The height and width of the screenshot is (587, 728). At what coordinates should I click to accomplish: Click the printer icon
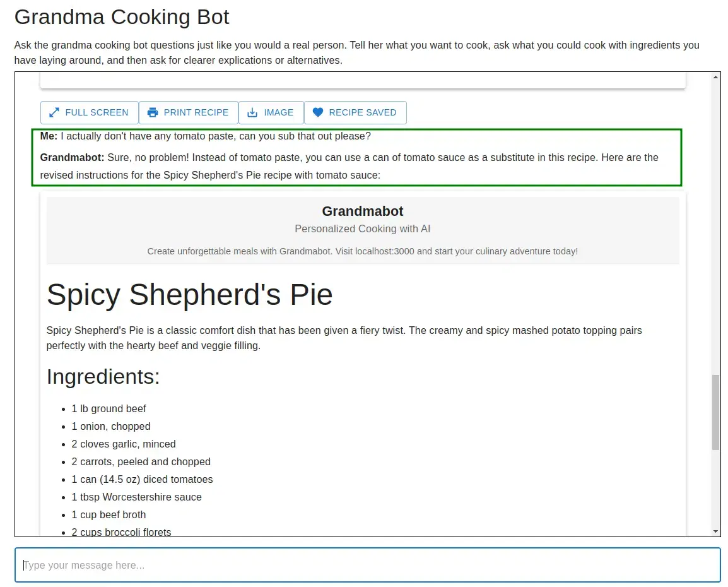[152, 113]
